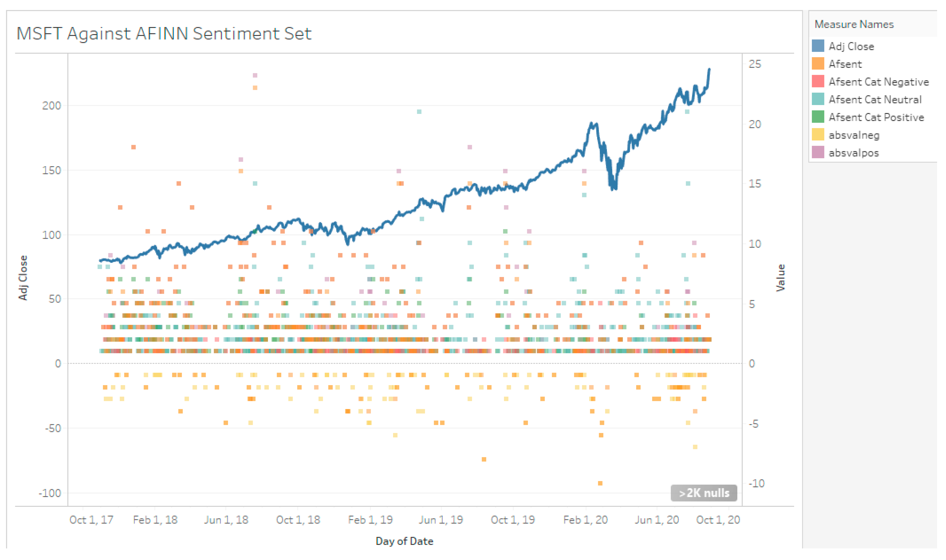This screenshot has width=946, height=560.
Task: Click the absvalpos legend text
Action: point(854,153)
